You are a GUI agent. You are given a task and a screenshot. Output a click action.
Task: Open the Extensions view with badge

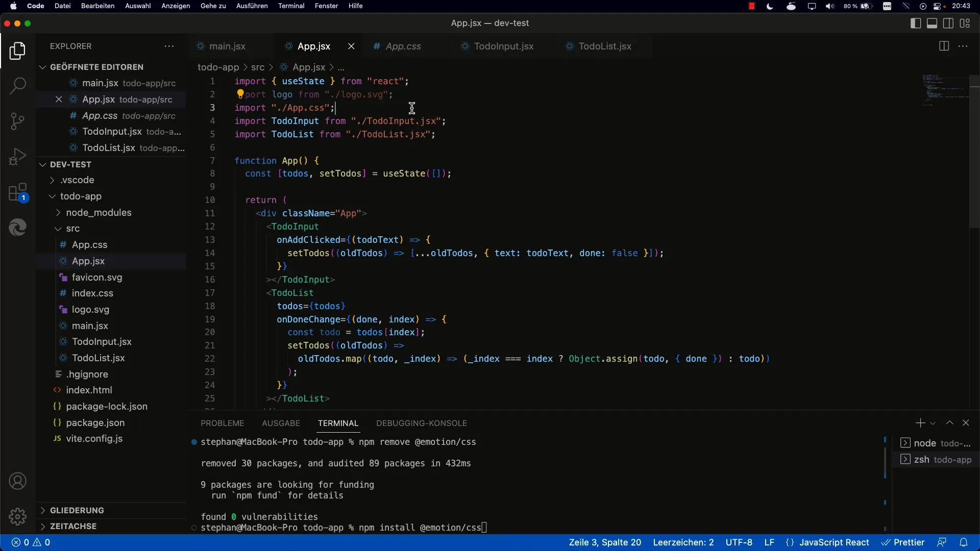click(17, 192)
